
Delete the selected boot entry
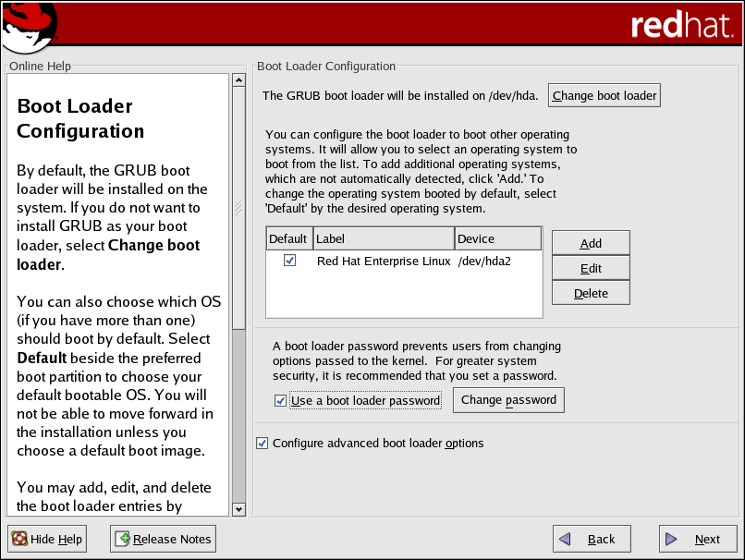coord(591,293)
